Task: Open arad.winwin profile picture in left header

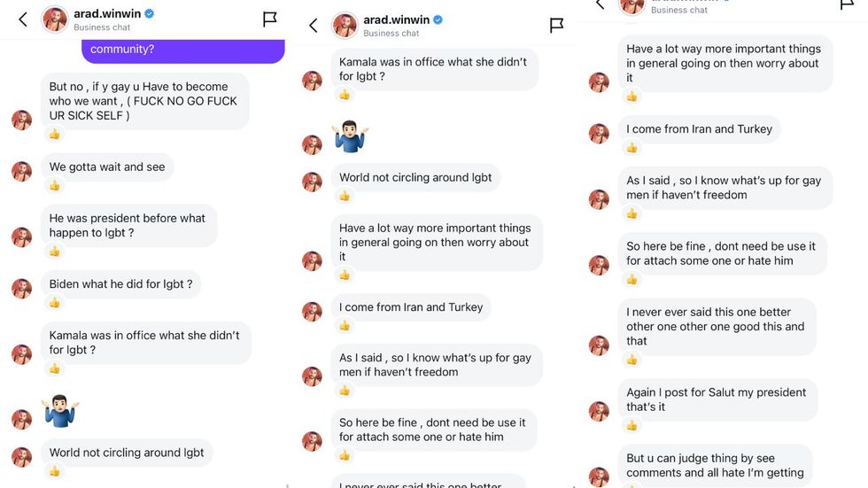Action: pos(55,19)
